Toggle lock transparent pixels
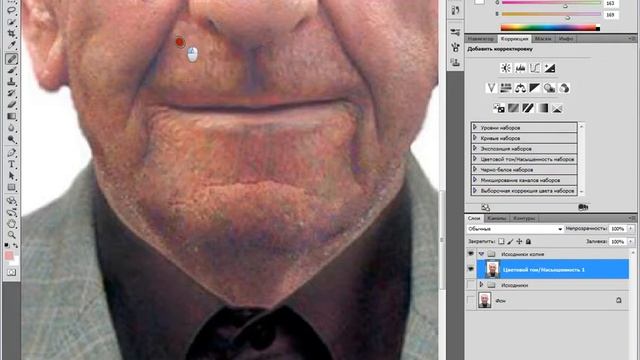This screenshot has height=360, width=640. coord(501,242)
